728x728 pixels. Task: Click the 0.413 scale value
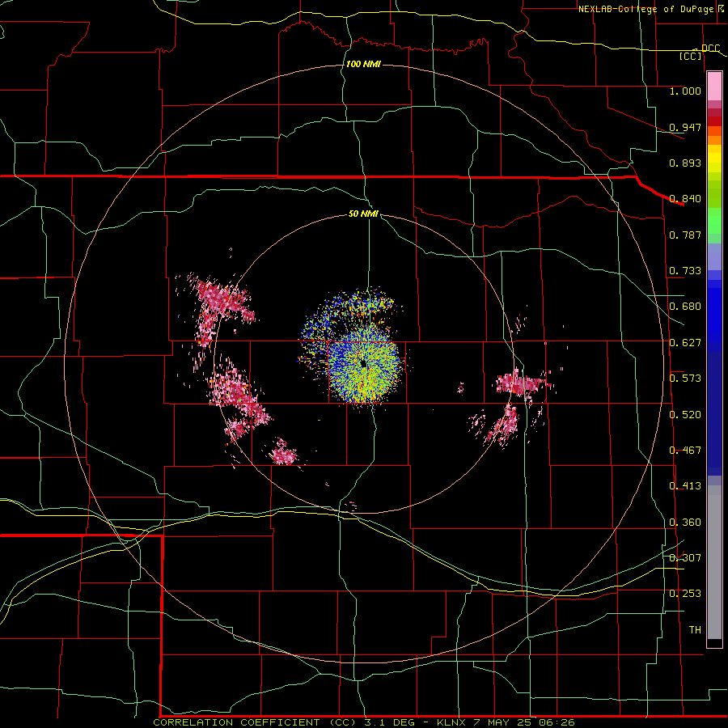pyautogui.click(x=685, y=486)
